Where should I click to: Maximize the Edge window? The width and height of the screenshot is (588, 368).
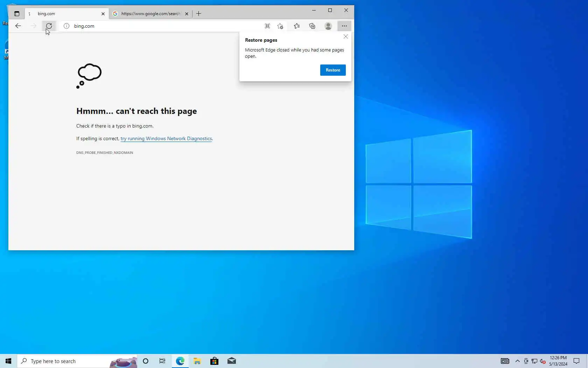point(330,10)
